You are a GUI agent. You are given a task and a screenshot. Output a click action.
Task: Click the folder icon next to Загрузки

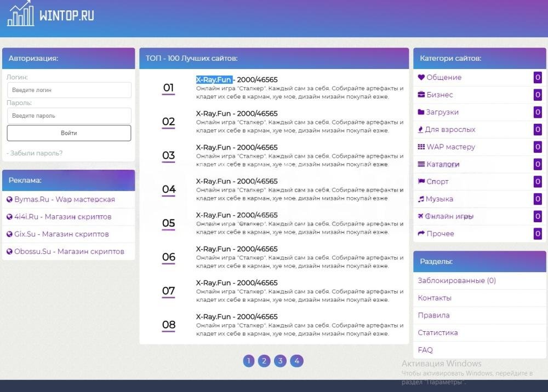pyautogui.click(x=421, y=112)
